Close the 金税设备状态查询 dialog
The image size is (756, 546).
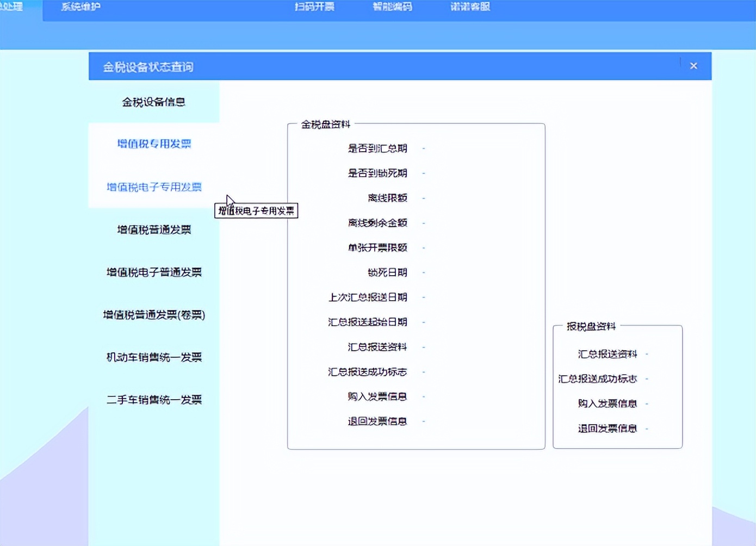[x=693, y=65]
